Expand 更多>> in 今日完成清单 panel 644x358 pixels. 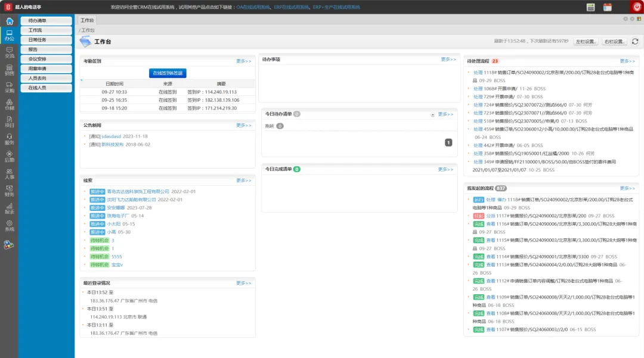tap(445, 169)
